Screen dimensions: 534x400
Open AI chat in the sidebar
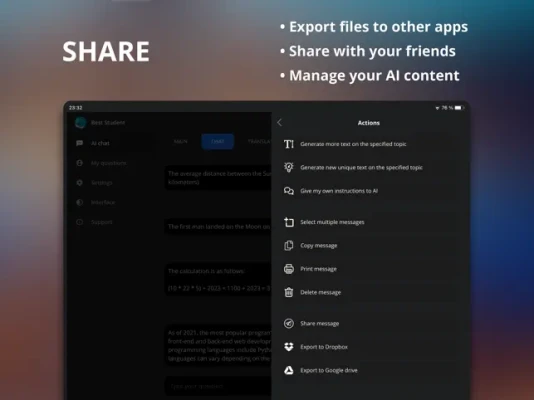click(x=100, y=143)
